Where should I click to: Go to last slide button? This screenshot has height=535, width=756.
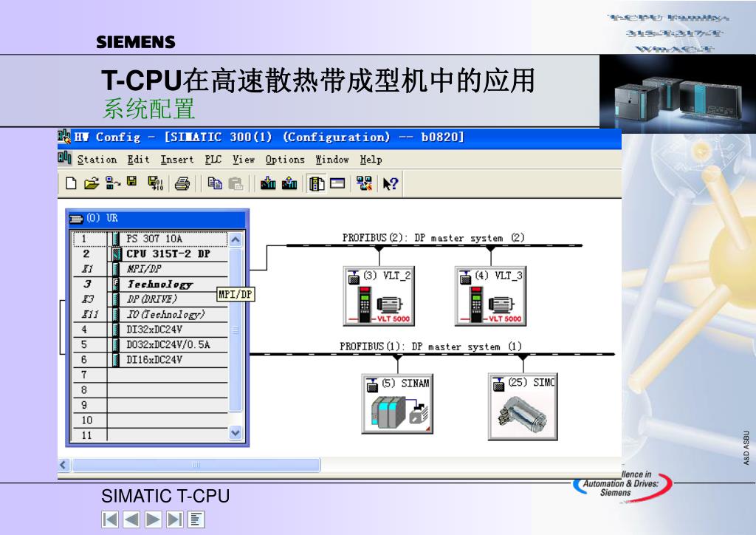[174, 519]
